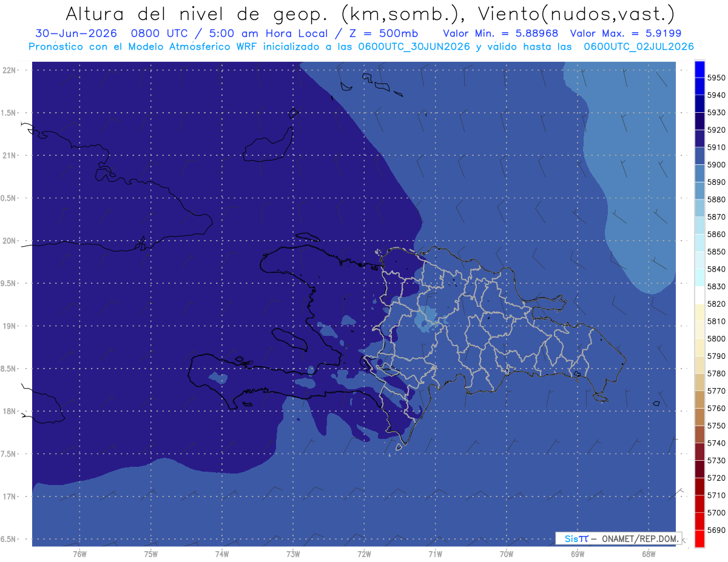Click the legend swatch between 5950 and 5940
This screenshot has width=728, height=562.
[x=699, y=87]
